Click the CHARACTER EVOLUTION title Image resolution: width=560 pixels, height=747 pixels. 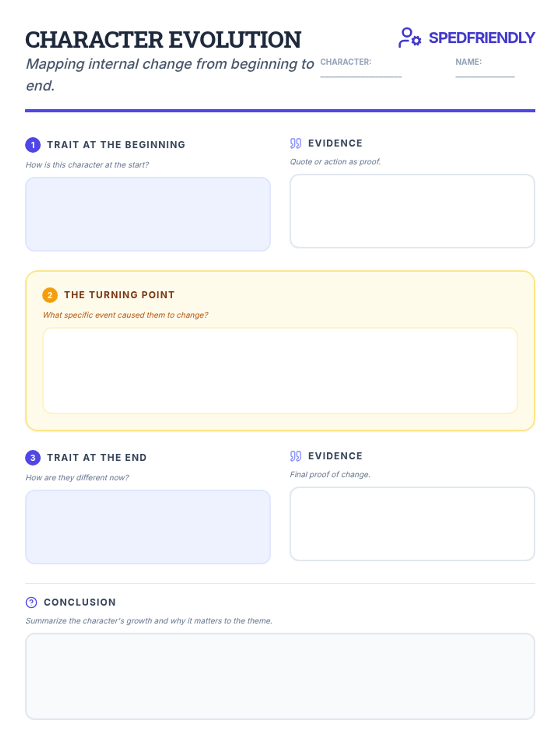click(x=163, y=40)
